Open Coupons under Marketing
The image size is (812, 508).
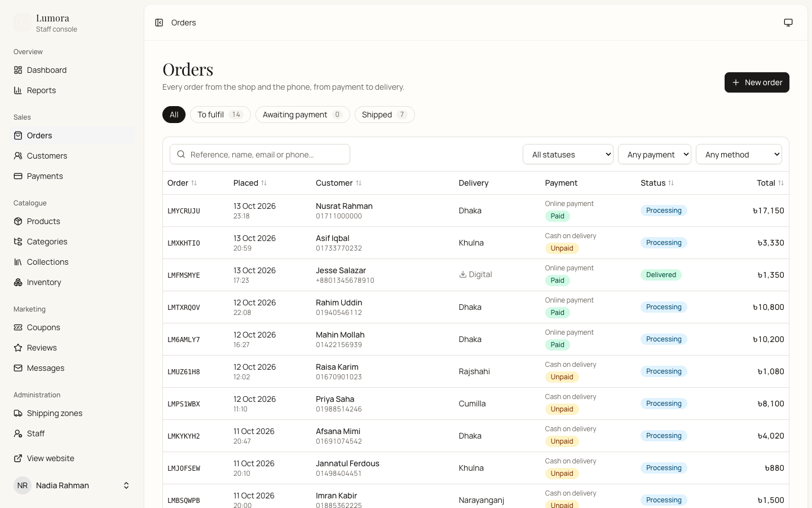coord(72,327)
